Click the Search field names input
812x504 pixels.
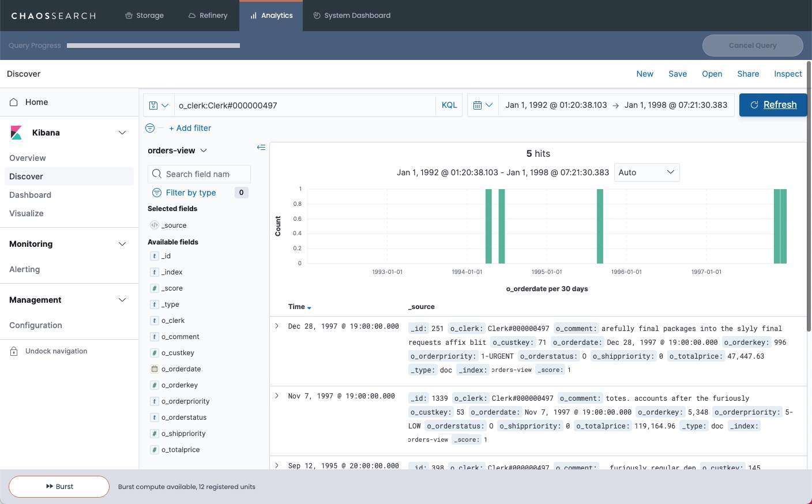coord(199,174)
